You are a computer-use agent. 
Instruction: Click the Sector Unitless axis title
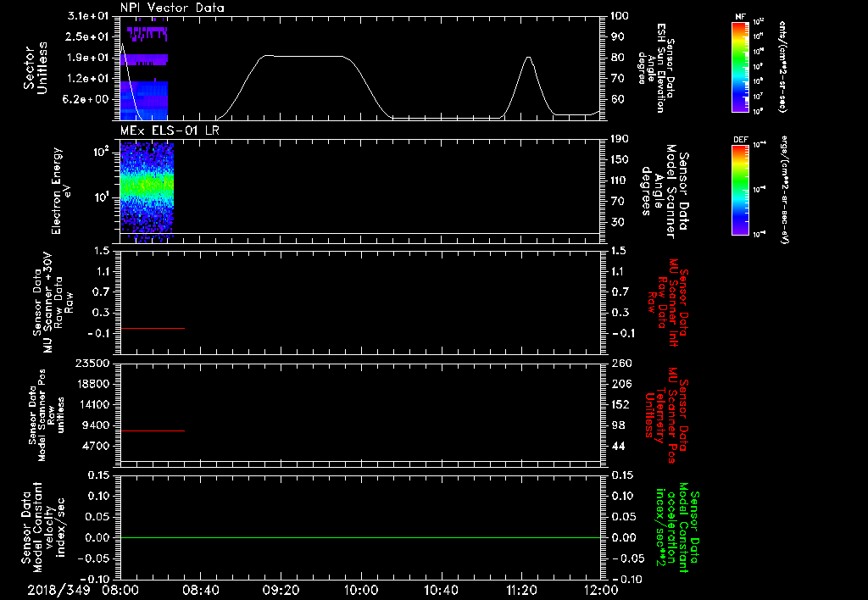coord(35,68)
